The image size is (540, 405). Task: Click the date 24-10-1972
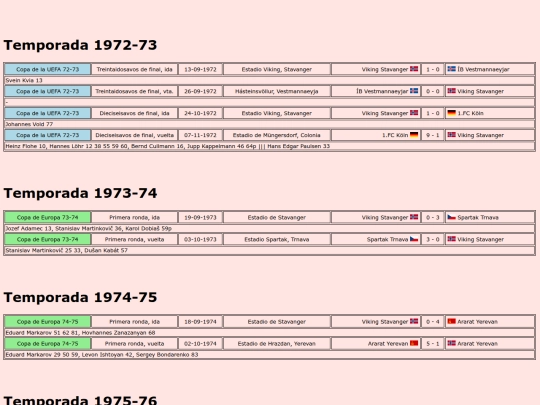click(200, 113)
